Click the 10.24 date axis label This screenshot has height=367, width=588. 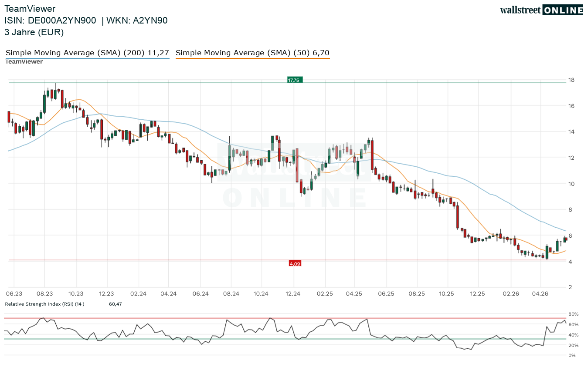coord(261,294)
